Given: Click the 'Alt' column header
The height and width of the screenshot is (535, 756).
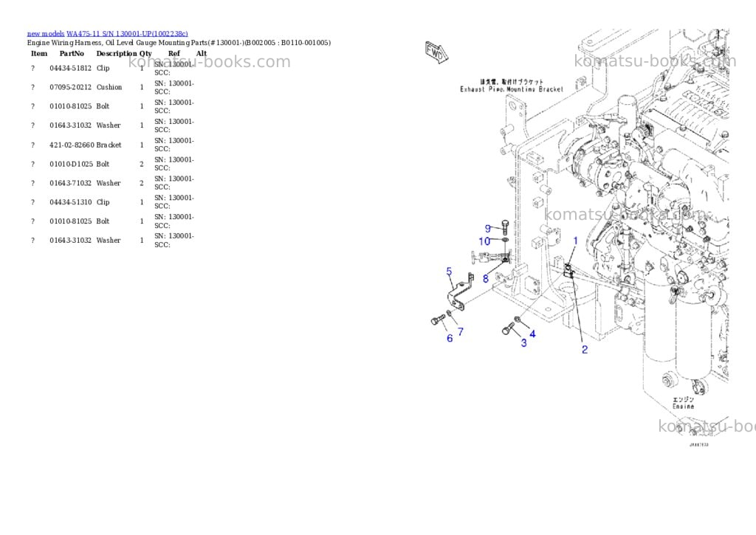Looking at the screenshot, I should tap(202, 53).
